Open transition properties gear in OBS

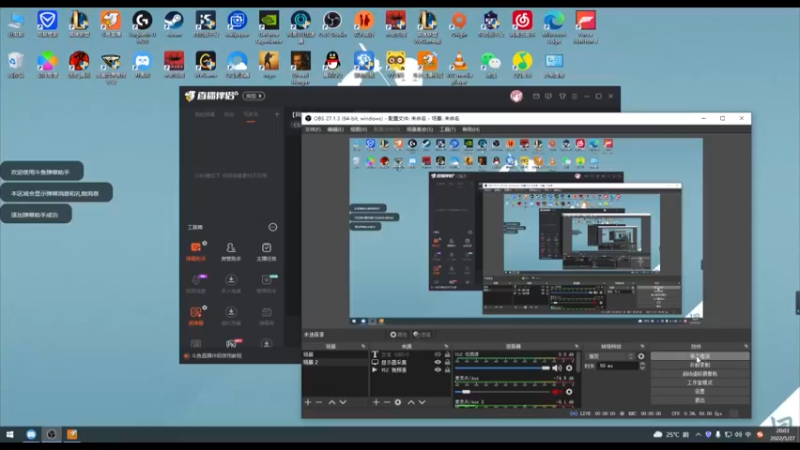[x=641, y=356]
